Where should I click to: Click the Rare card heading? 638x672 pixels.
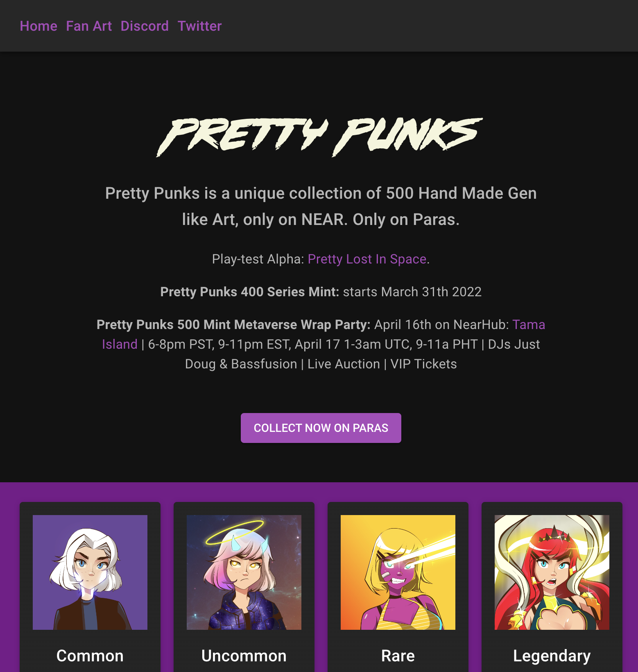tap(398, 656)
